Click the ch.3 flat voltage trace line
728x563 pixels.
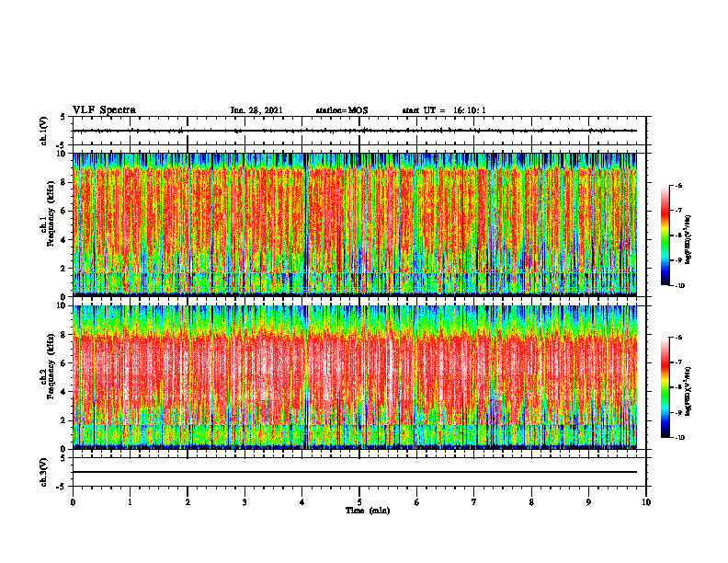pos(355,472)
